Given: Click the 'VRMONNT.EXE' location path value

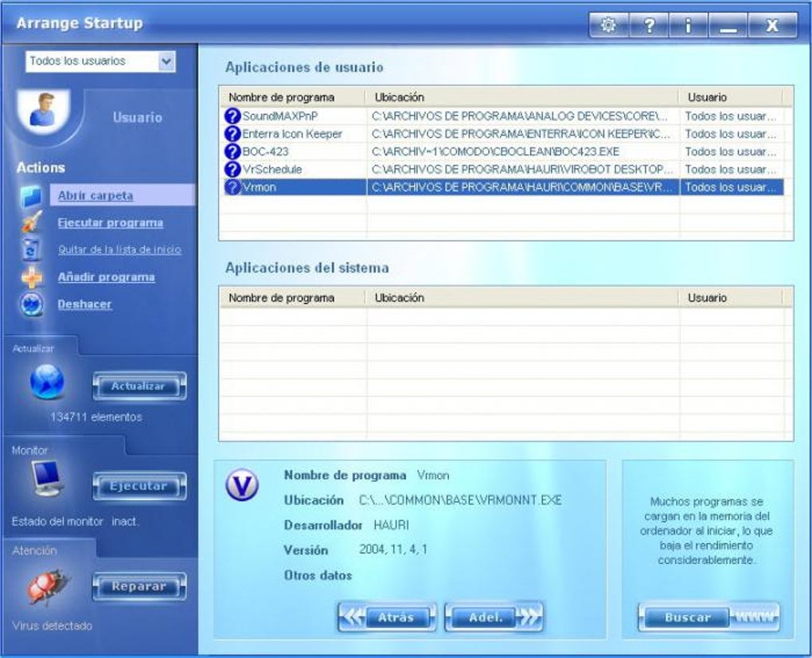Looking at the screenshot, I should (x=460, y=500).
